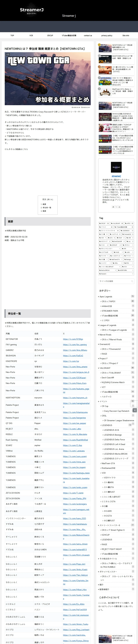Select the ポケモン tag
Screen dimensions: 138x644
pos(128,245)
